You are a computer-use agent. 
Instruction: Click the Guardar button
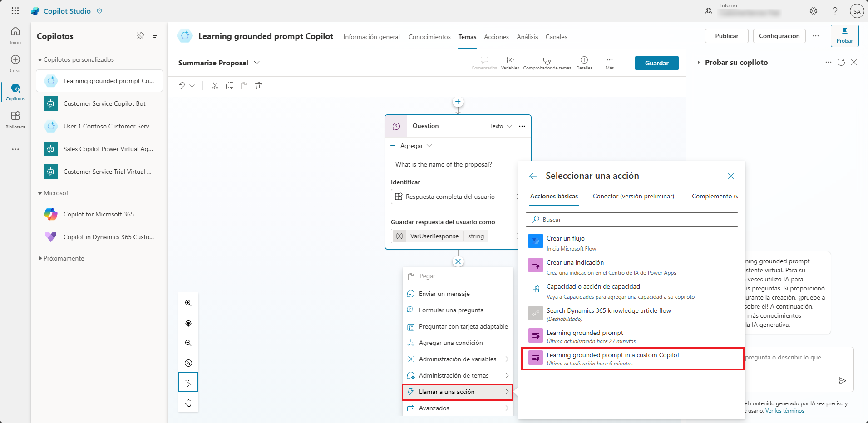click(x=656, y=63)
